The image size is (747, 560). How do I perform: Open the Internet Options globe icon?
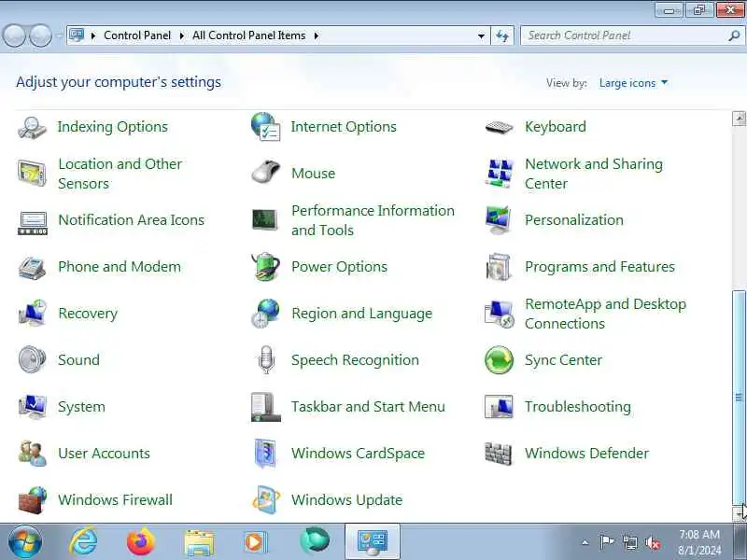tap(266, 127)
